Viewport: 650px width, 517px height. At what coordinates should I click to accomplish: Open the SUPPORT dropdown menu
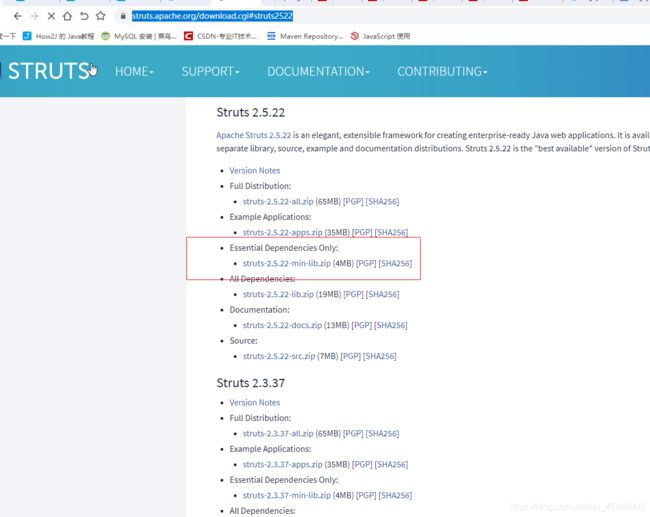(x=210, y=71)
